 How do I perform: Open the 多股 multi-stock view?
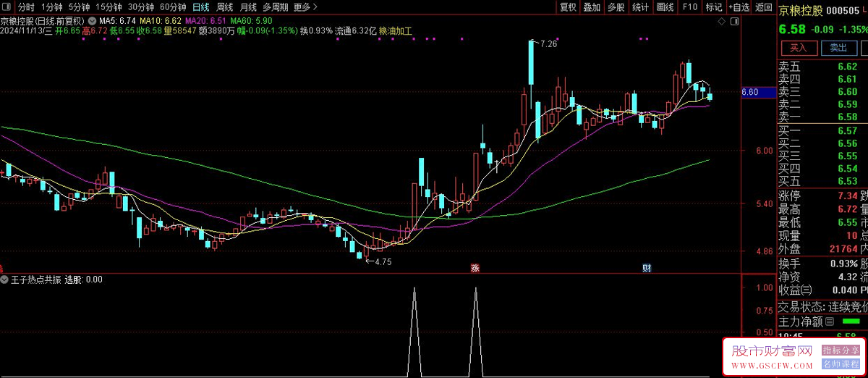point(616,7)
